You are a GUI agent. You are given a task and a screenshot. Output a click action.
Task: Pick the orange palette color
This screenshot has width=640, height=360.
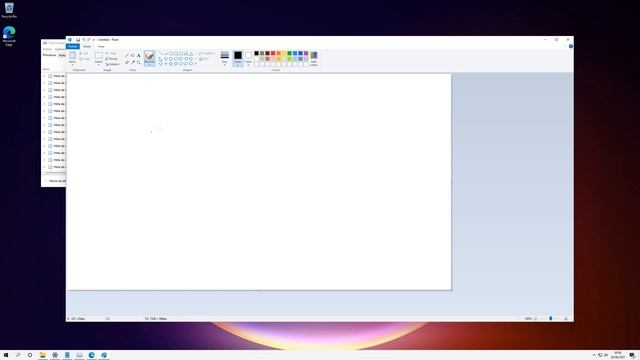pyautogui.click(x=278, y=53)
